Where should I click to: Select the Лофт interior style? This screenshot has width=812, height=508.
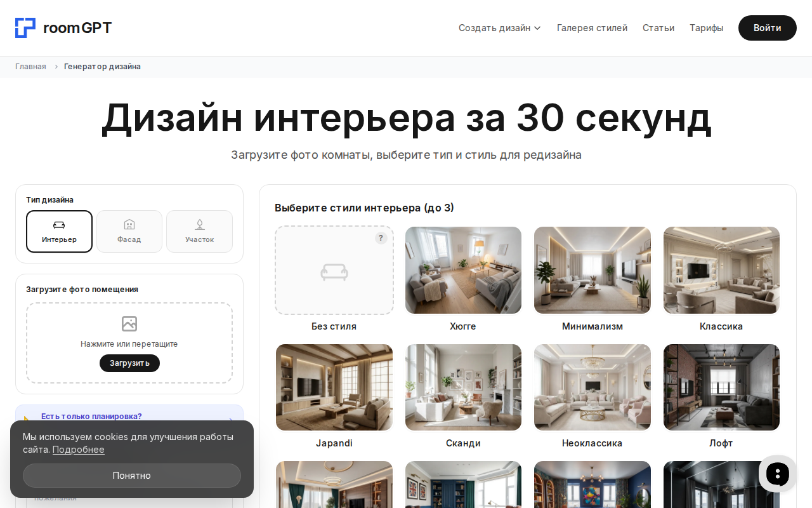(x=721, y=387)
